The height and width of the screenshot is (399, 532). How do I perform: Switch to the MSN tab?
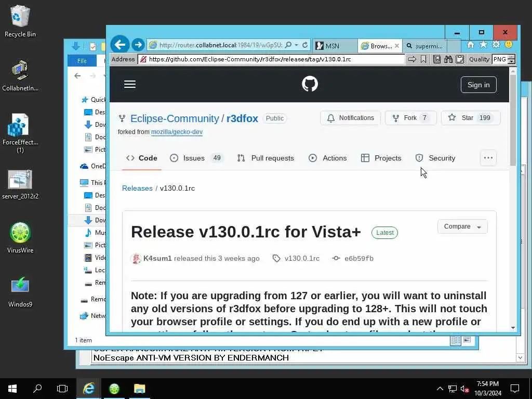pos(334,46)
